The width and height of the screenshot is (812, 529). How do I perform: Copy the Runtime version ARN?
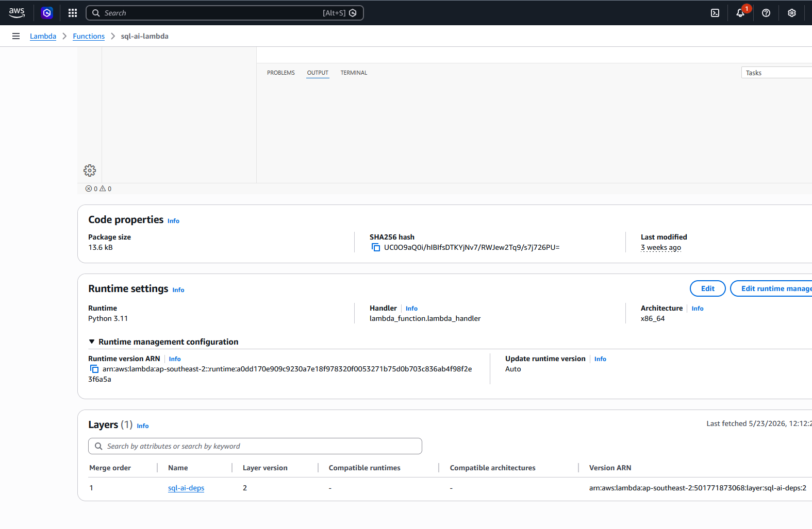(94, 369)
